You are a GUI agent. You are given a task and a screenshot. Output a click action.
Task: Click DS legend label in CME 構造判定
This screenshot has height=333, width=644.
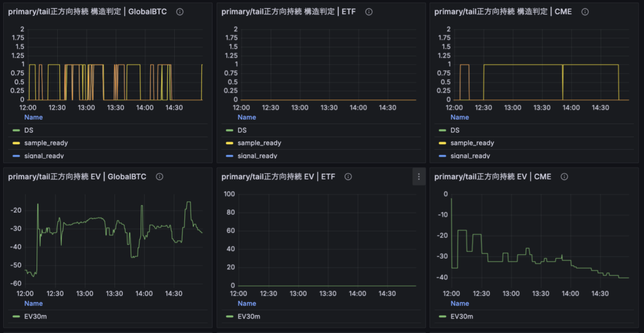[x=455, y=130]
